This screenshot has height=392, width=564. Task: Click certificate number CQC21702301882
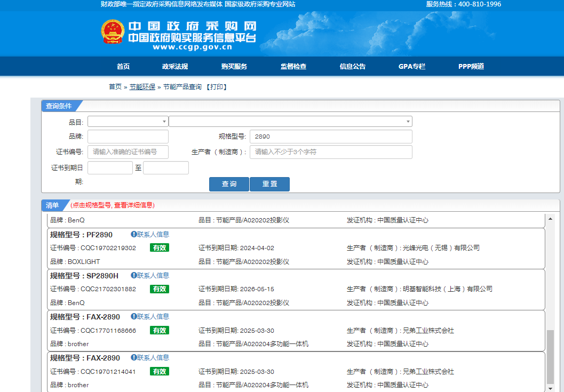point(108,289)
